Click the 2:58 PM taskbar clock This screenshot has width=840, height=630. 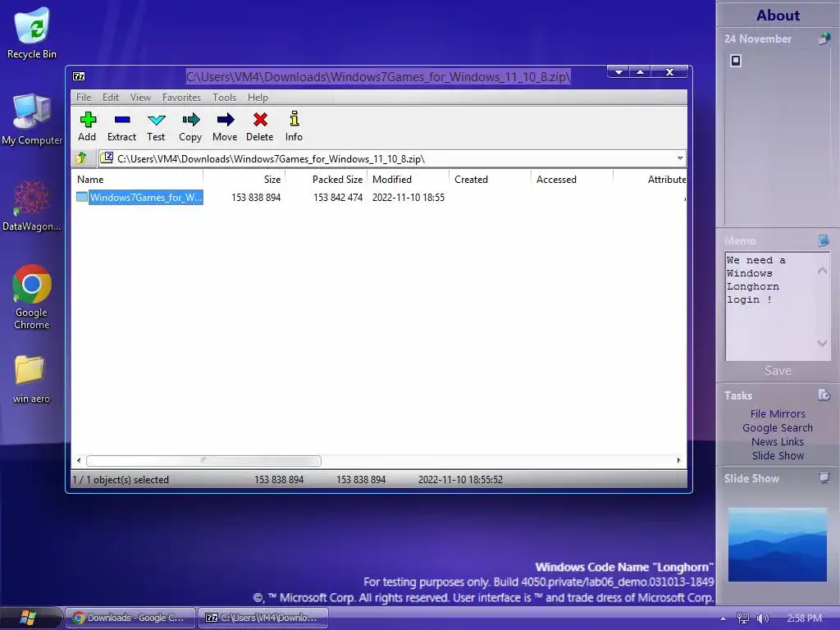[804, 619]
